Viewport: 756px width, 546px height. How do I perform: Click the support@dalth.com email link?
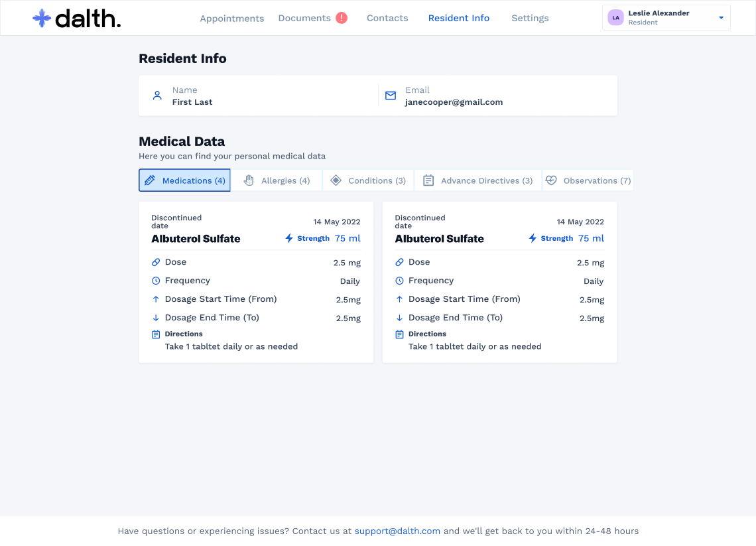point(397,531)
